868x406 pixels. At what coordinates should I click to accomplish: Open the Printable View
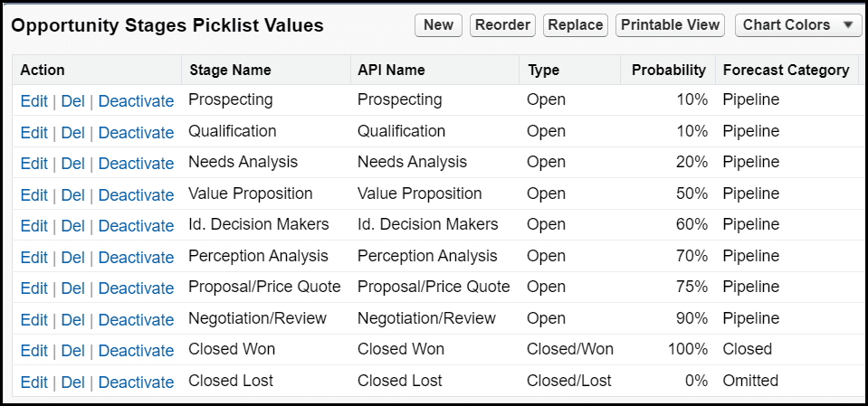(x=670, y=25)
